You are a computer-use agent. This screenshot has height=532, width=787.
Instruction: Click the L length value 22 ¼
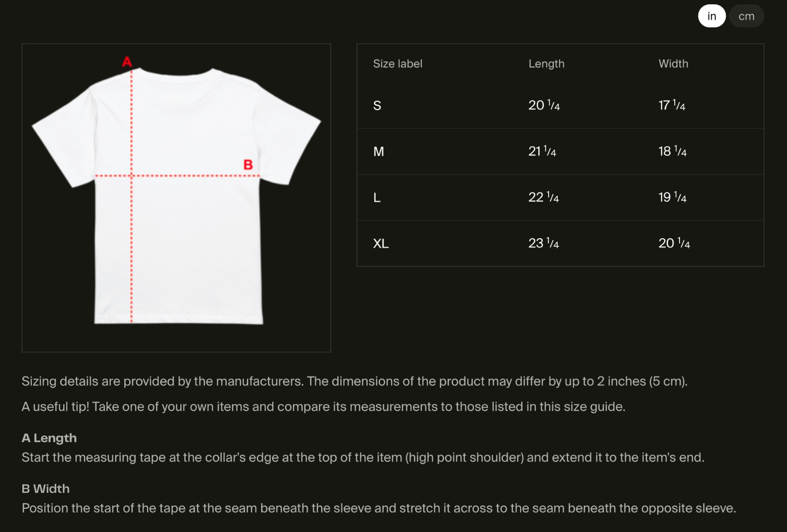(x=543, y=197)
